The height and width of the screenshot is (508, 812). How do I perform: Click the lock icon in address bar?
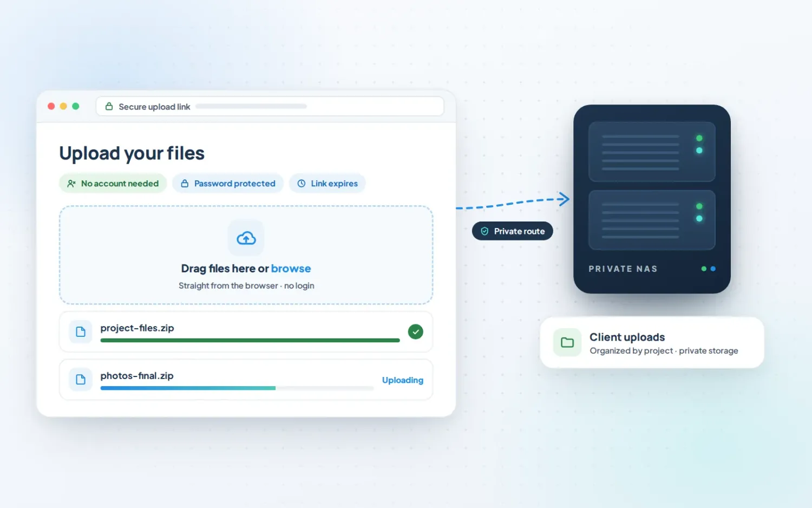click(109, 106)
